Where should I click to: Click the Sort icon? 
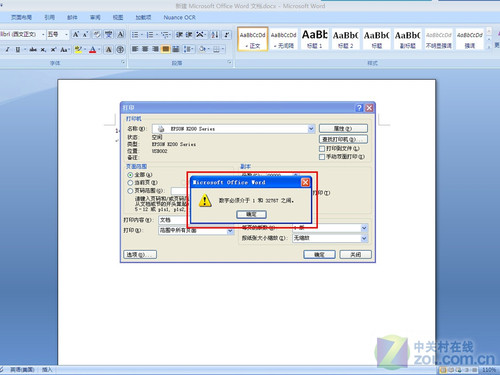tap(215, 35)
